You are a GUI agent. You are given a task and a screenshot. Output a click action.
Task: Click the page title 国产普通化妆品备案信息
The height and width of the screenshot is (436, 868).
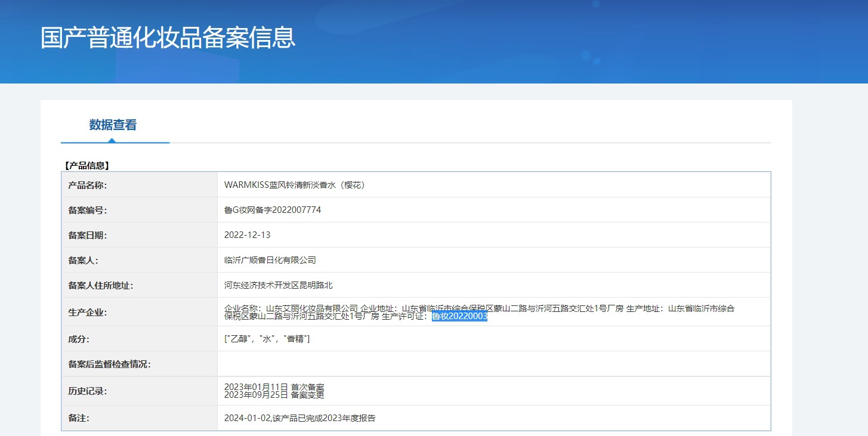point(168,38)
